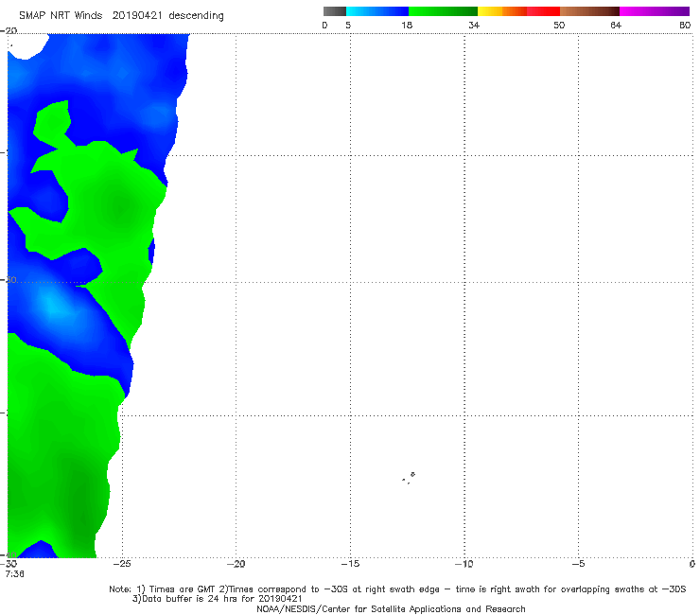Click the green segment of the colorbar
Image resolution: width=700 pixels, height=615 pixels.
pos(443,11)
